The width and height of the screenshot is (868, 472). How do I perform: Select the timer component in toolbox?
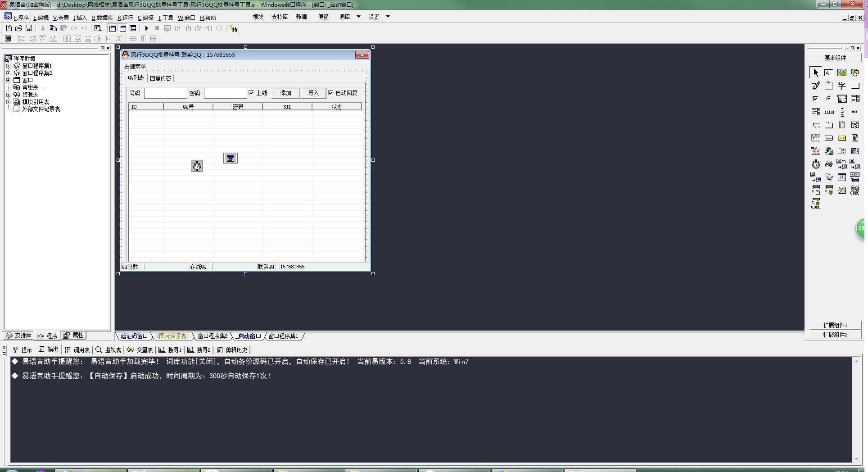pos(816,164)
